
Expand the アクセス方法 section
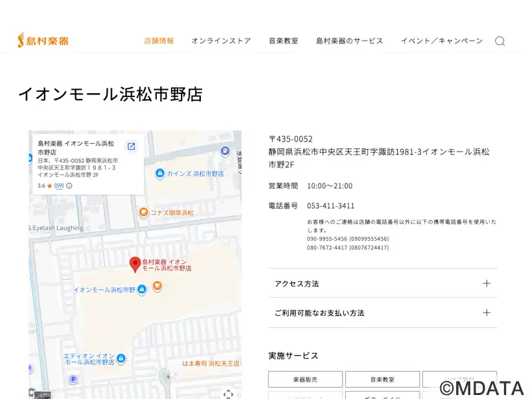tap(382, 283)
